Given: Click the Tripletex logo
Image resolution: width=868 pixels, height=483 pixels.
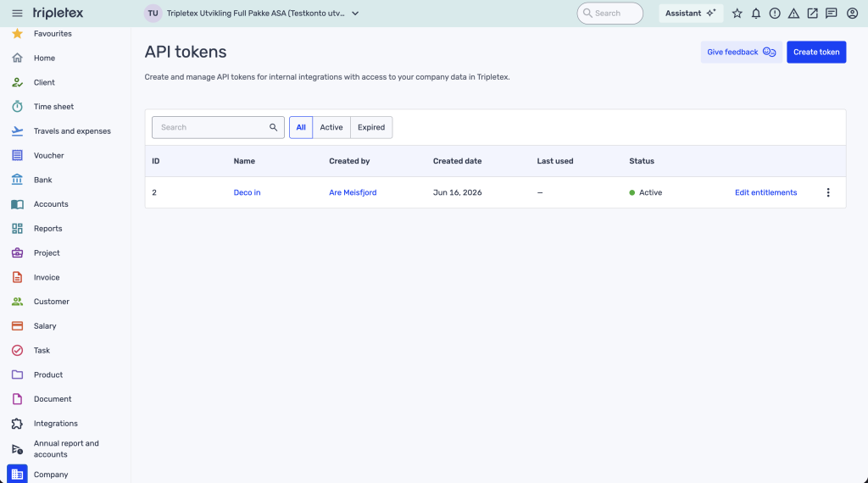Looking at the screenshot, I should coord(58,13).
